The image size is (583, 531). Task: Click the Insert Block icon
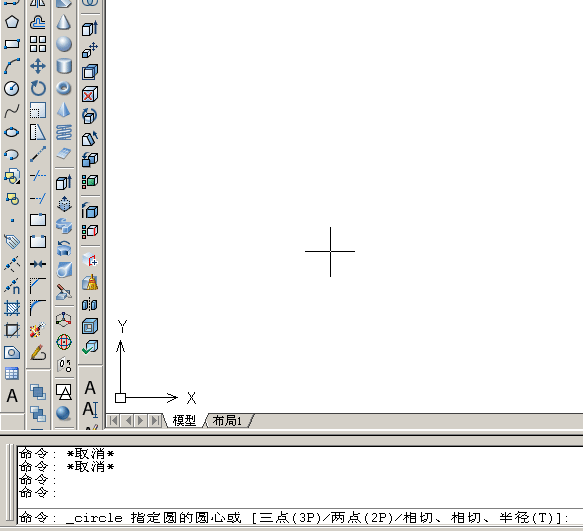point(12,176)
